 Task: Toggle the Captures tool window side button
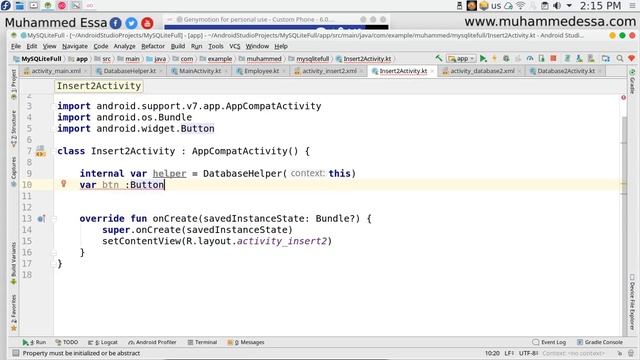[x=13, y=171]
